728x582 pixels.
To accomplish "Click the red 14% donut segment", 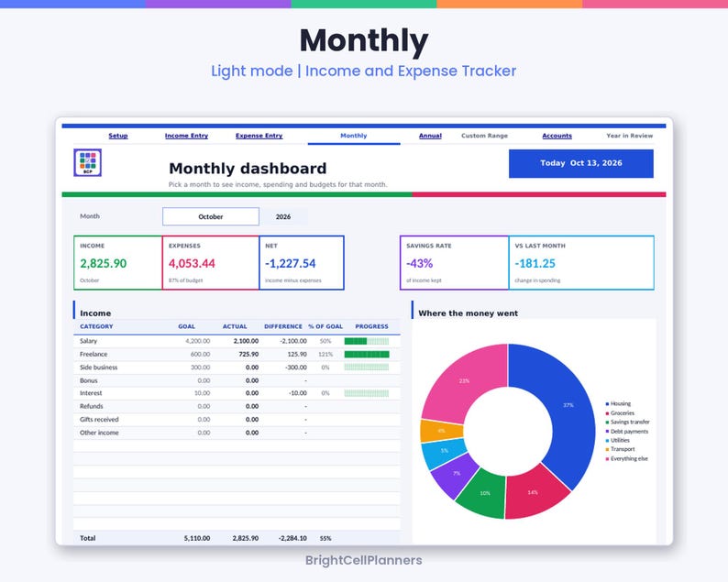I will click(533, 492).
